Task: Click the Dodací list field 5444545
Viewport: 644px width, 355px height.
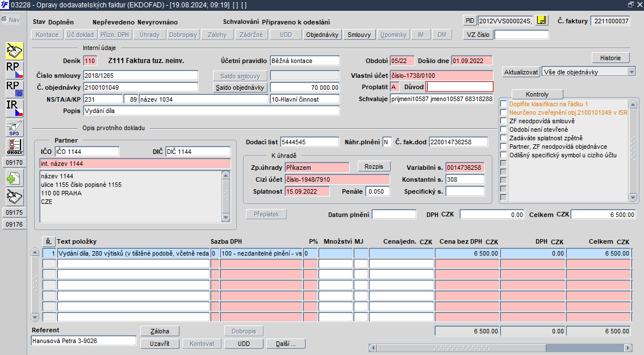Action: click(x=310, y=142)
